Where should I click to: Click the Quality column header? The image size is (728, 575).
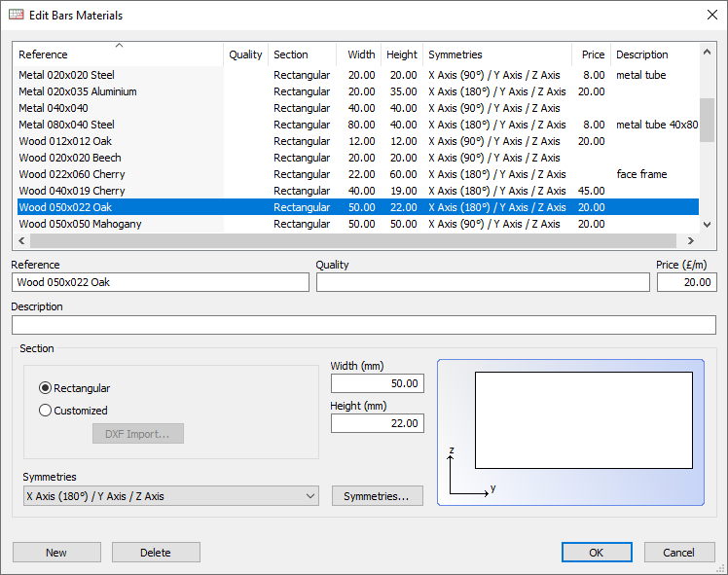click(245, 54)
